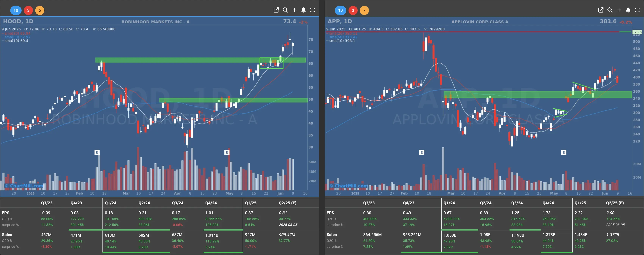
Task: Click second earnings E marker on APP chart
Action: [563, 152]
